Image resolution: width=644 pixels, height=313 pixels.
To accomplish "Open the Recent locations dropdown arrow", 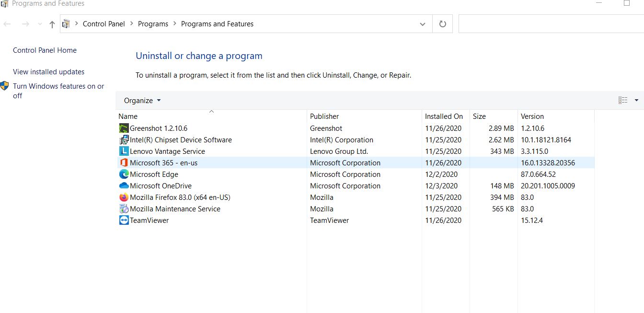I will 40,24.
